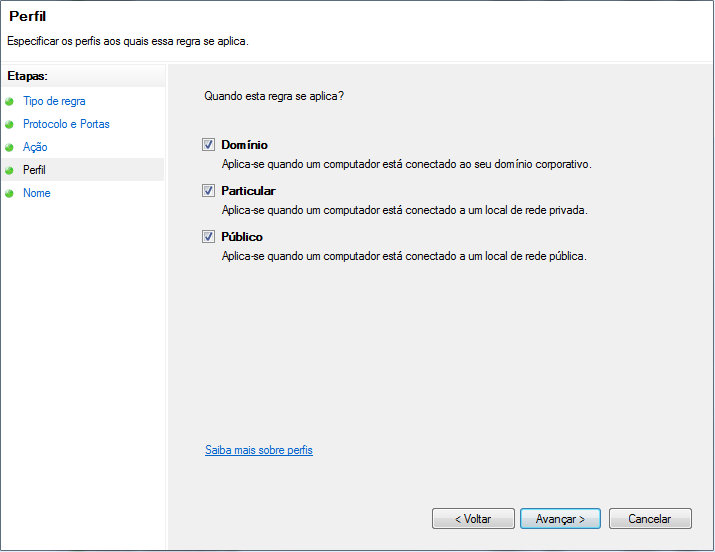The image size is (715, 552).
Task: Click green bullet beside Protocolo e Portas
Action: pos(10,125)
